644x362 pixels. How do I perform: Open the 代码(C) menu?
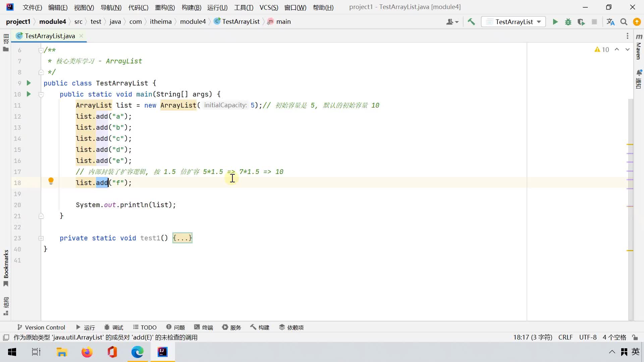click(138, 7)
